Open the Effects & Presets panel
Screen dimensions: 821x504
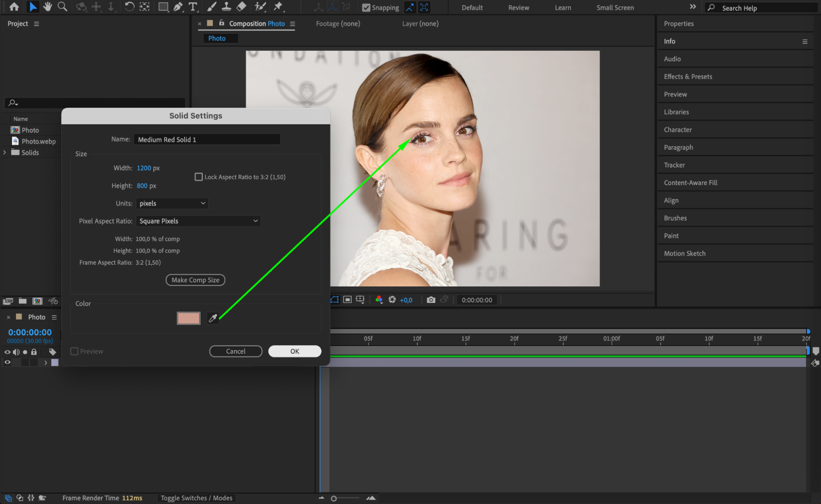point(688,76)
